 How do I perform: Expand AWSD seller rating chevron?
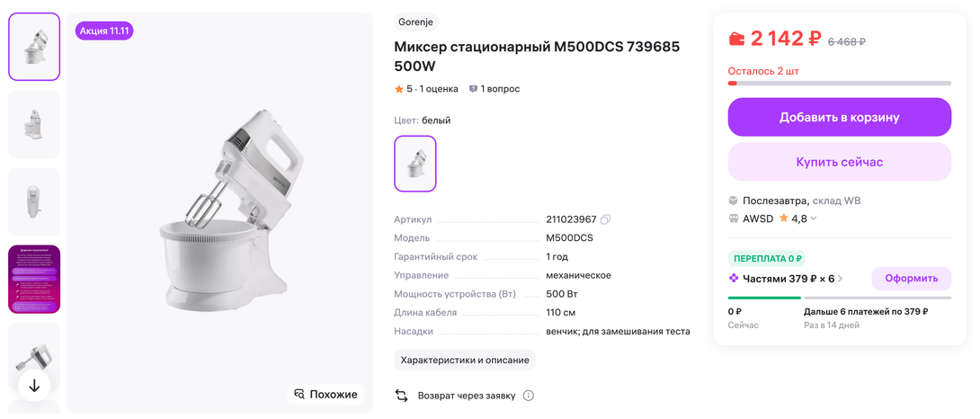pyautogui.click(x=814, y=218)
